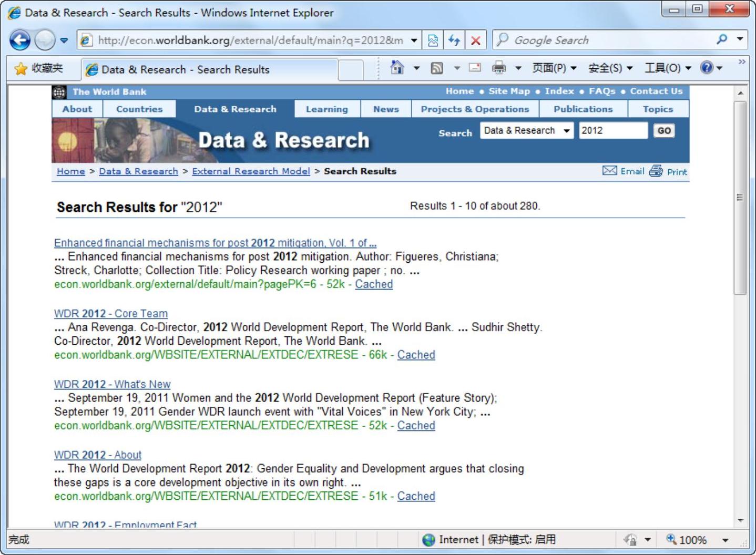Open the Site Map link
Screen dimensions: 756x555
click(x=509, y=91)
